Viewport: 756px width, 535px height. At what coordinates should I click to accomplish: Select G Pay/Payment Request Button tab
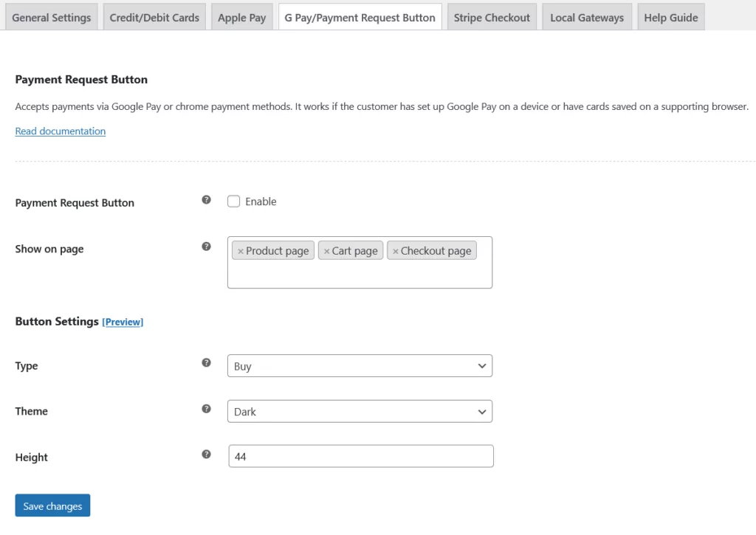[360, 18]
